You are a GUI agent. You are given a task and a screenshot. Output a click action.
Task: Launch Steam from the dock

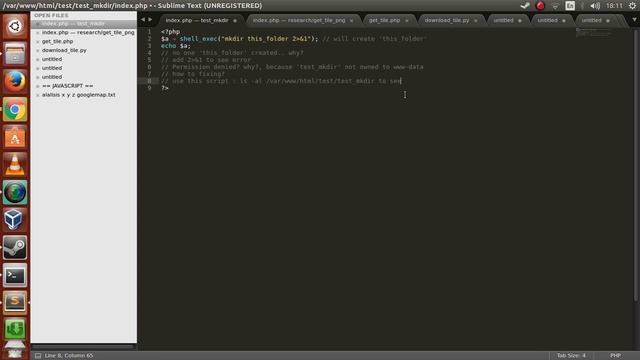15,248
